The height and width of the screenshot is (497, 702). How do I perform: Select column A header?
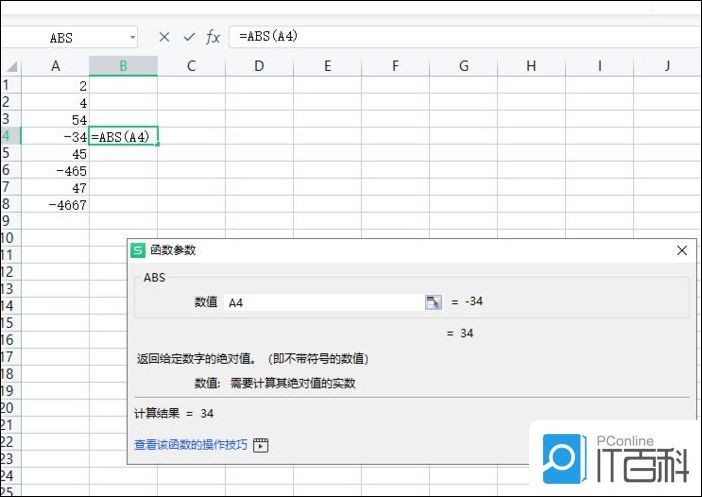[56, 66]
